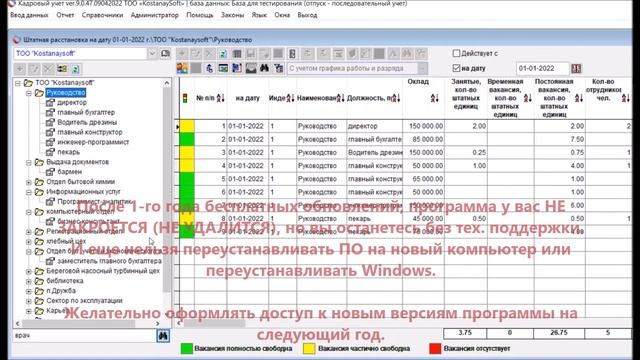Open the ТОО Kostanaysoft organization dropdown arrow

click(x=152, y=53)
